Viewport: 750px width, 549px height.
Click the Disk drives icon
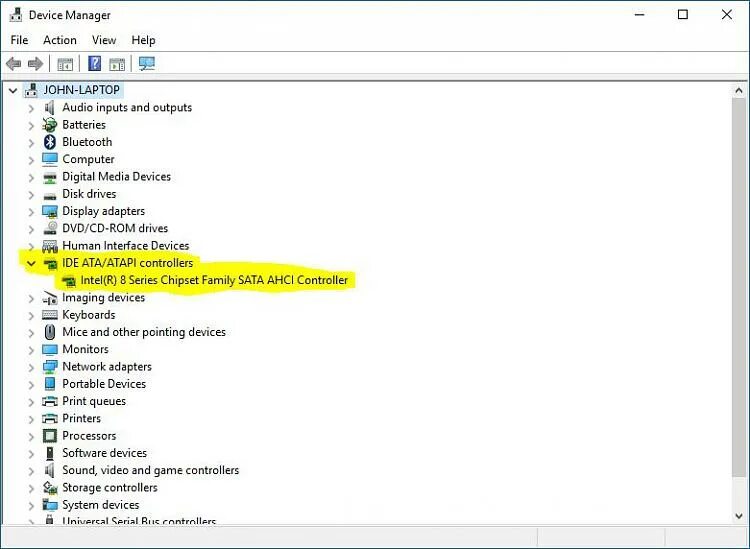pyautogui.click(x=50, y=195)
